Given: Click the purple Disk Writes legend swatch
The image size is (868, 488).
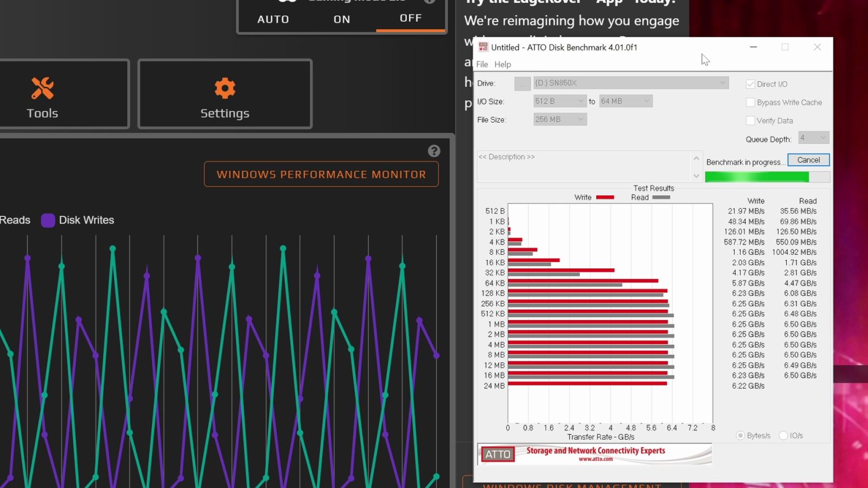Looking at the screenshot, I should click(x=48, y=220).
